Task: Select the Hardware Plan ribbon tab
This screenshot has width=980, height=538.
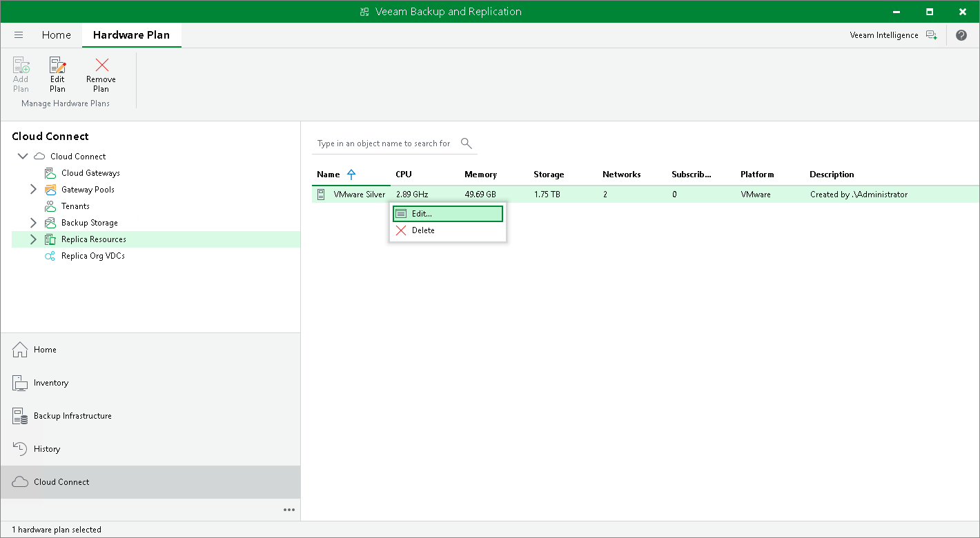Action: (x=132, y=35)
